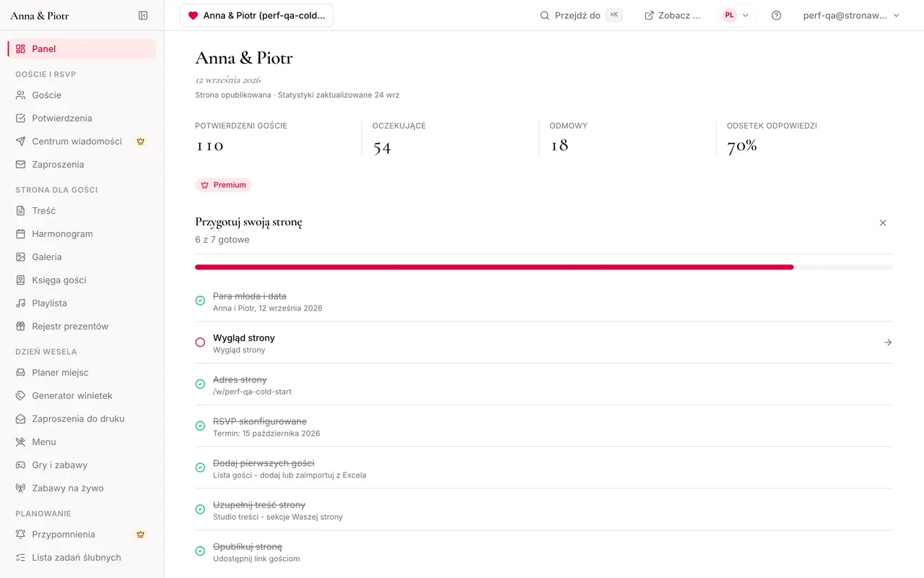Click the Harmonogram calendar icon
This screenshot has width=924, height=578.
point(20,233)
